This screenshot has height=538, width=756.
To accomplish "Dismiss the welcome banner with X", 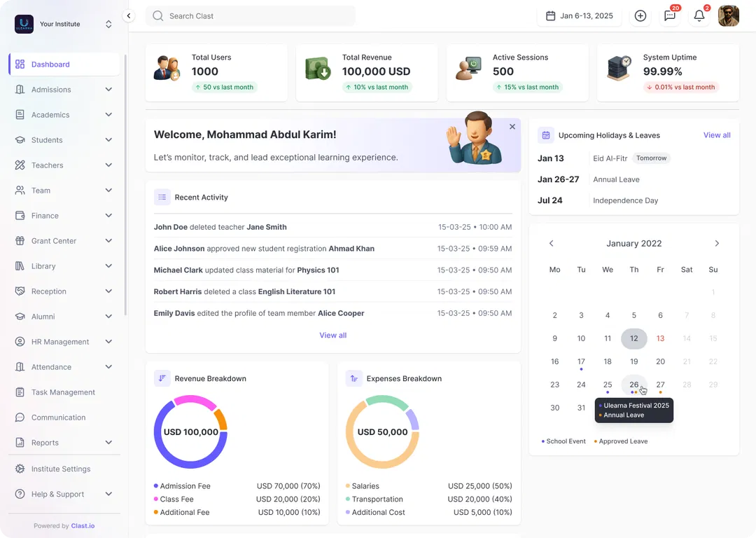I will click(512, 126).
